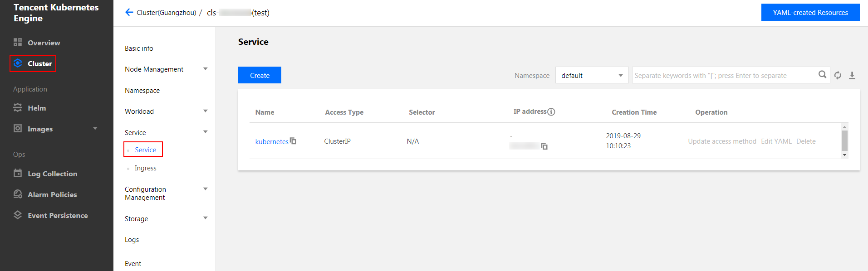The width and height of the screenshot is (868, 271).
Task: Expand the Workload section
Action: point(206,111)
